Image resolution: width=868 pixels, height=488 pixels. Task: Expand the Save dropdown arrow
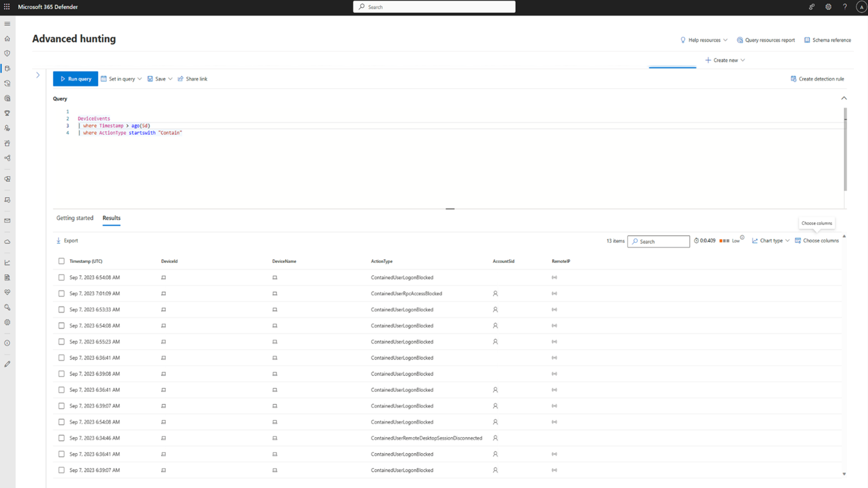point(170,79)
